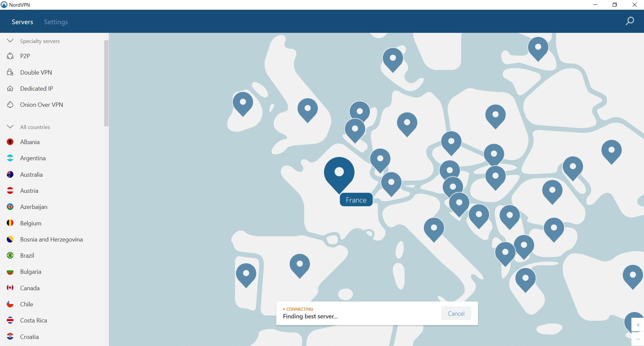Screen dimensions: 644x346
Task: Select the United Kingdom map pin
Action: (x=308, y=110)
